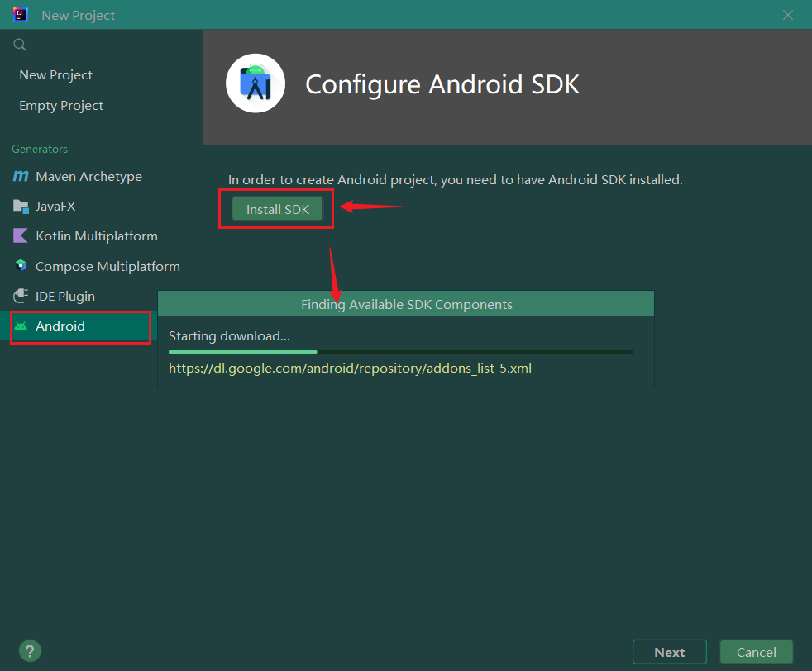Click the Cancel button

[x=756, y=652]
